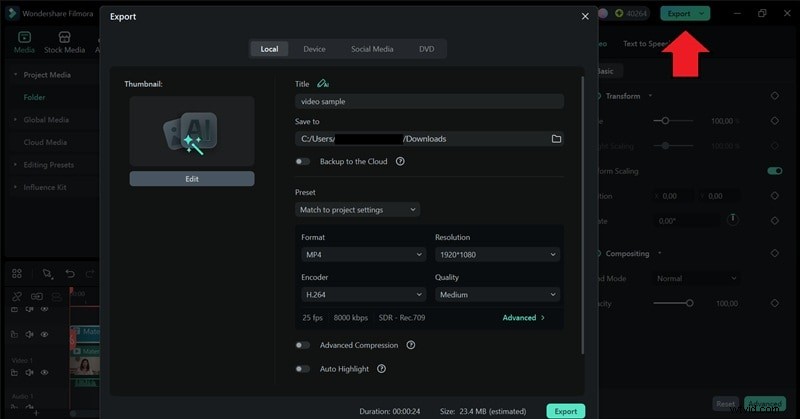Turn on Advanced Compression switch
Screen dimensions: 800x419
coord(302,345)
